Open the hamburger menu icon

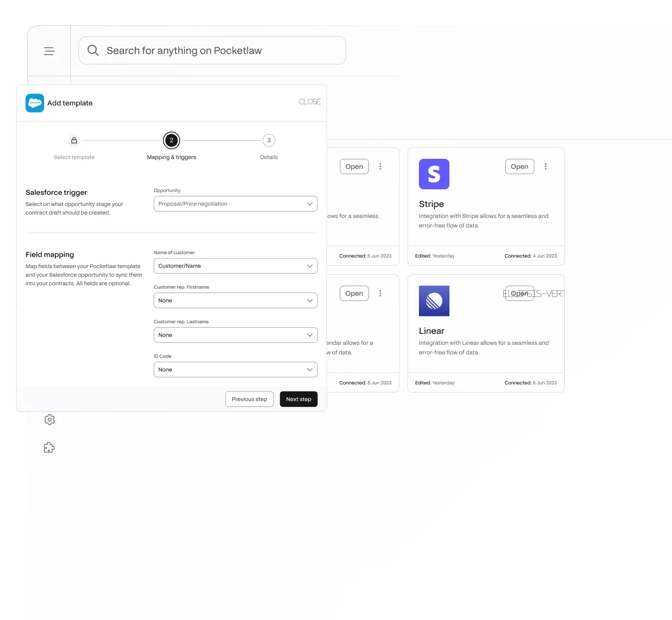point(49,51)
